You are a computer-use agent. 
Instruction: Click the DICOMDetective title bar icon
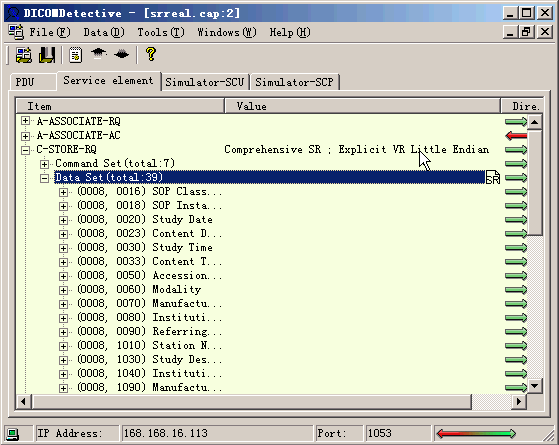[x=13, y=13]
